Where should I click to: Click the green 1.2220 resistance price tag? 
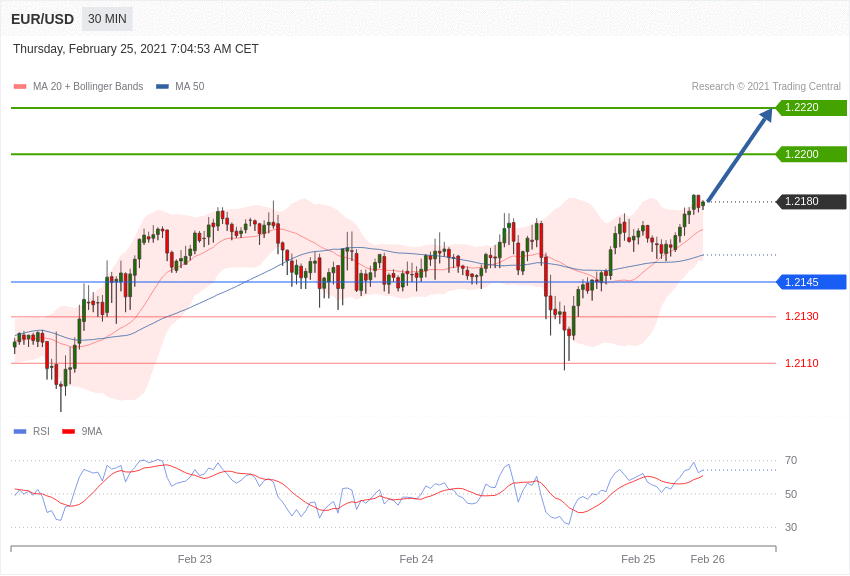click(x=812, y=107)
